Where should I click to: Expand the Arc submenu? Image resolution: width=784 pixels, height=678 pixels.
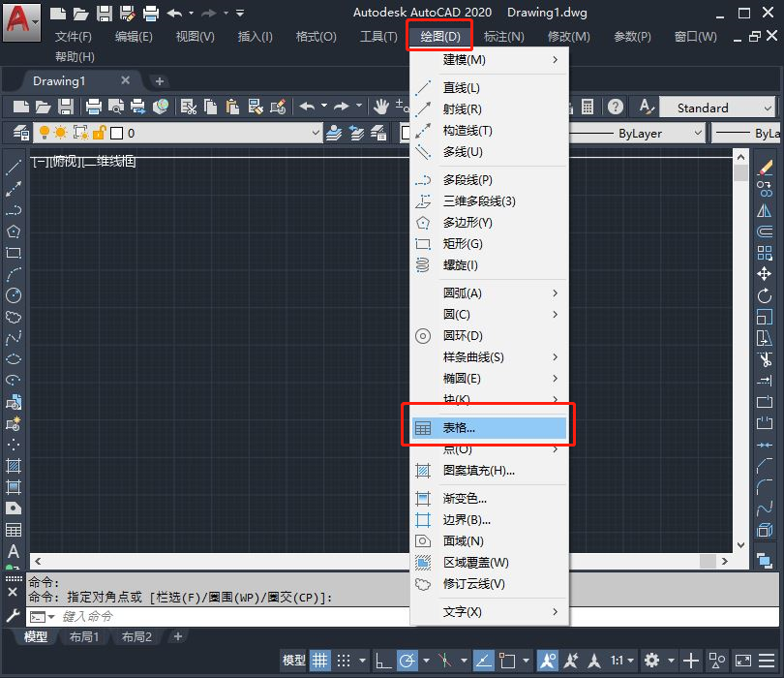click(x=490, y=293)
